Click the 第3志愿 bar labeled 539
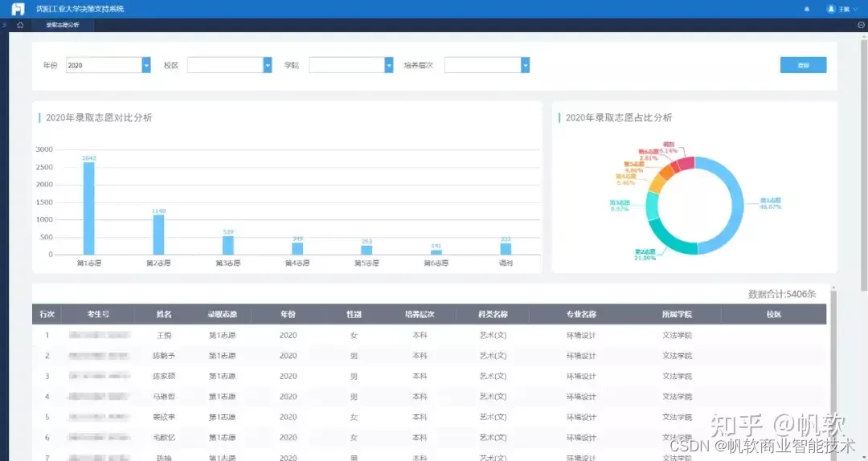Image resolution: width=868 pixels, height=461 pixels. pos(228,245)
